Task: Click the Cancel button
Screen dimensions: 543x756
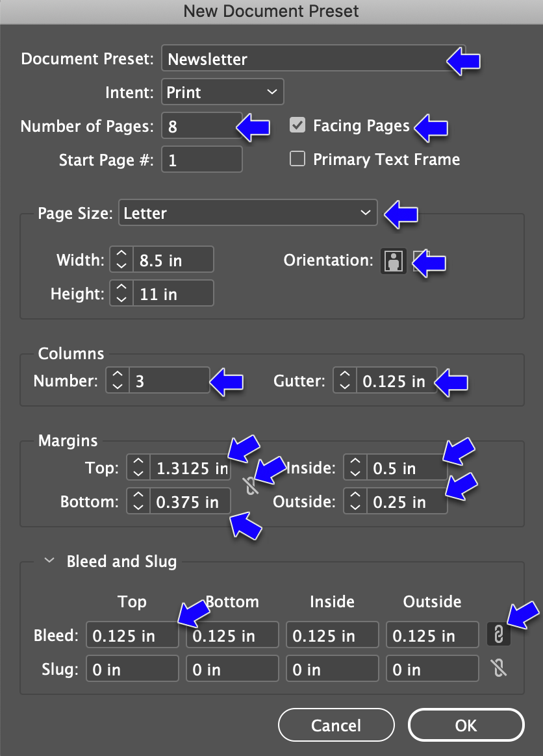Action: click(336, 725)
